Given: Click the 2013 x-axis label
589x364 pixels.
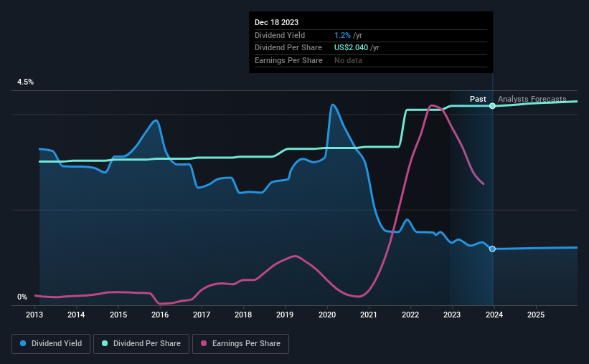Looking at the screenshot, I should click(x=34, y=315).
